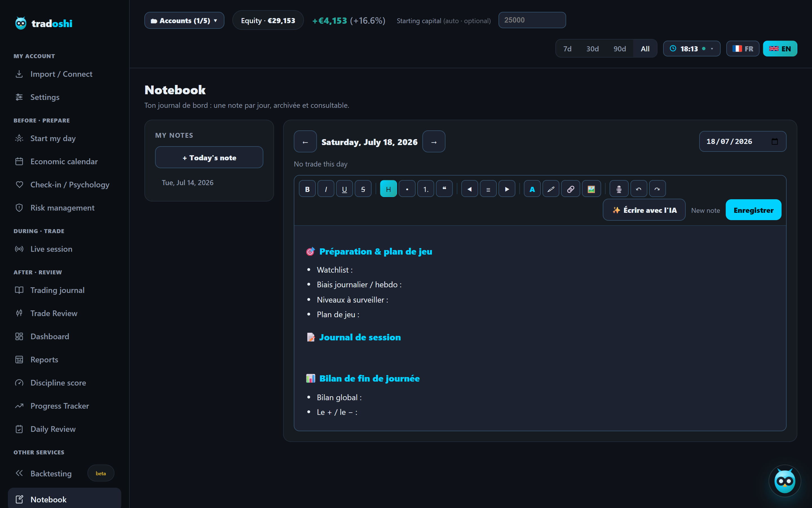Redo the last edit

(657, 189)
